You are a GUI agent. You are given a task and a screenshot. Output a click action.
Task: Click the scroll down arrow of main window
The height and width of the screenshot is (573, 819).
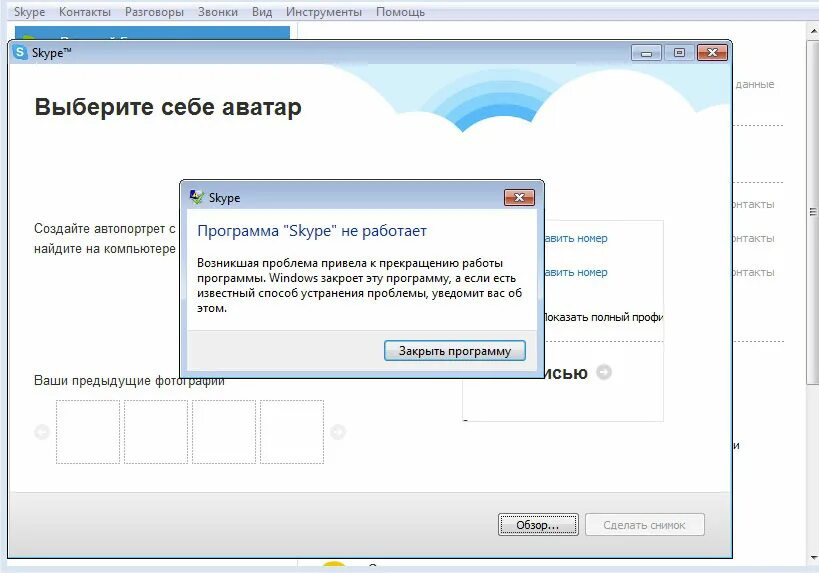813,558
